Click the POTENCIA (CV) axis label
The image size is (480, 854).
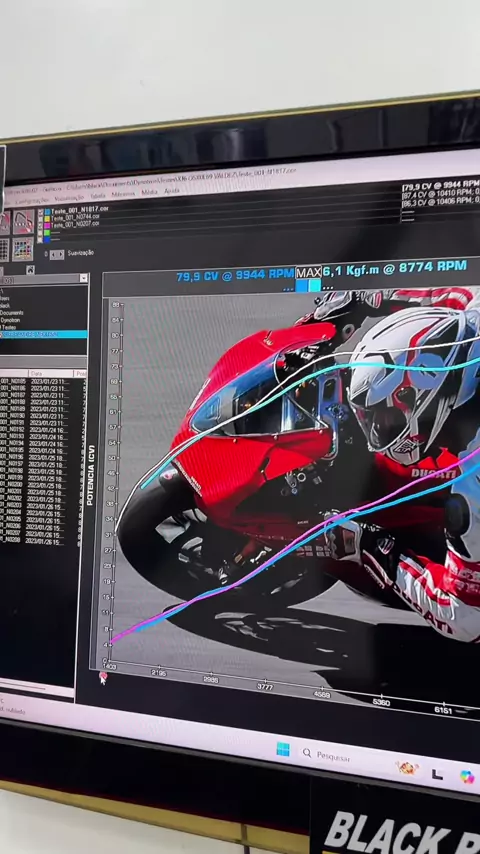click(x=91, y=475)
